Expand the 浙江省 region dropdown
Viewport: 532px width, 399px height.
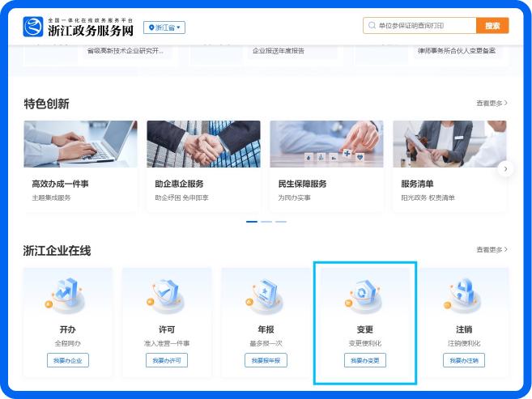click(x=164, y=28)
